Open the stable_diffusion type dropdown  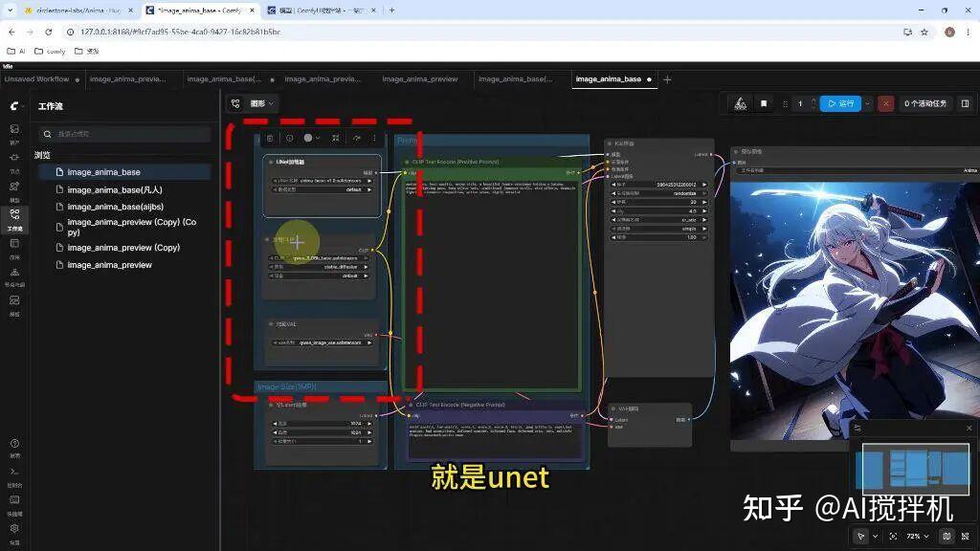(320, 267)
